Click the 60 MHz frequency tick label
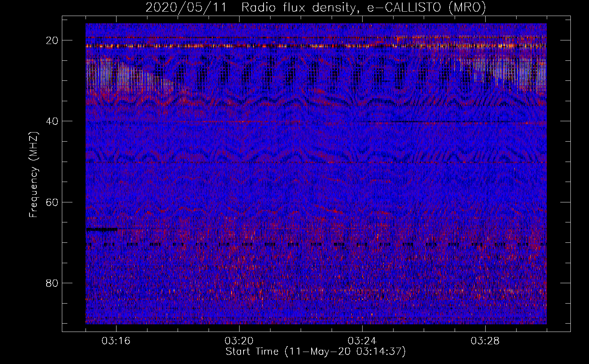The height and width of the screenshot is (364, 589). point(52,202)
